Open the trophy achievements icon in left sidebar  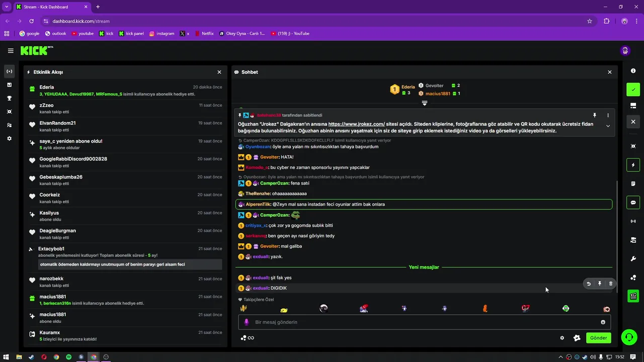click(x=9, y=98)
